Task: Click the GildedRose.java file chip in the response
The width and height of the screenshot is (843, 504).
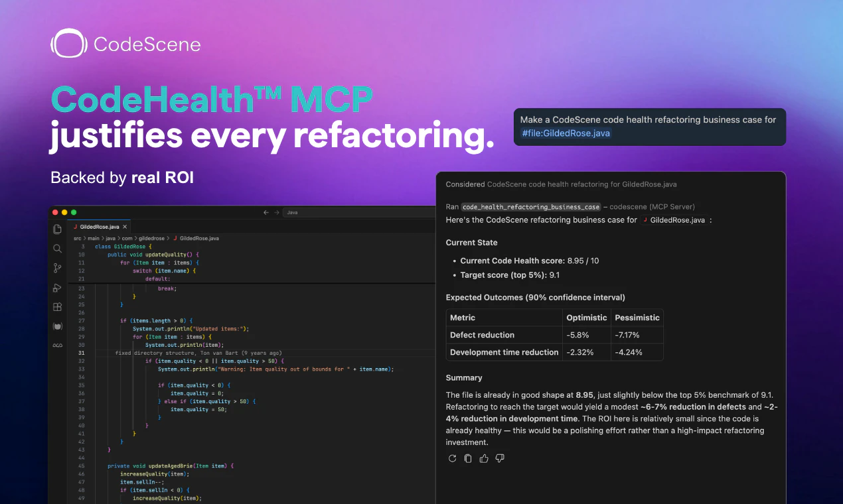Action: [674, 220]
